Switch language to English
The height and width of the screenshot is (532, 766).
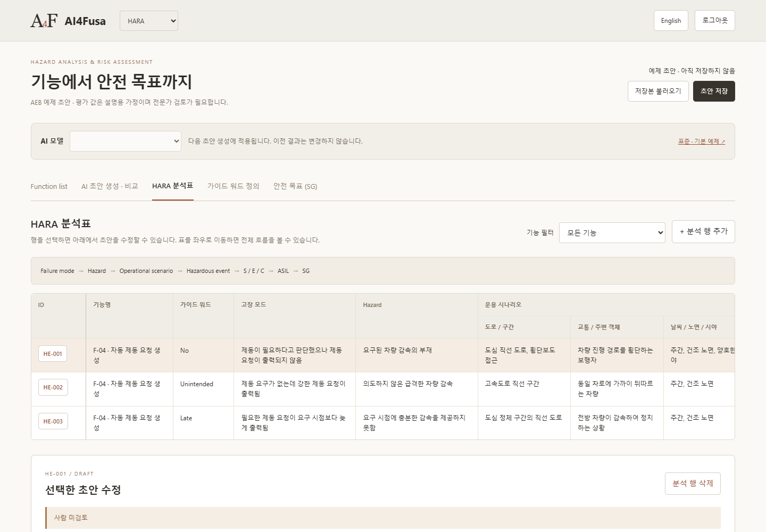click(671, 21)
